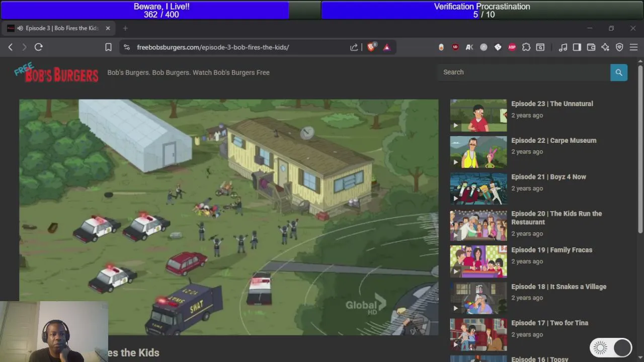644x362 pixels.
Task: Open Episode 20 Kids Run the Restaurant
Action: pyautogui.click(x=556, y=218)
